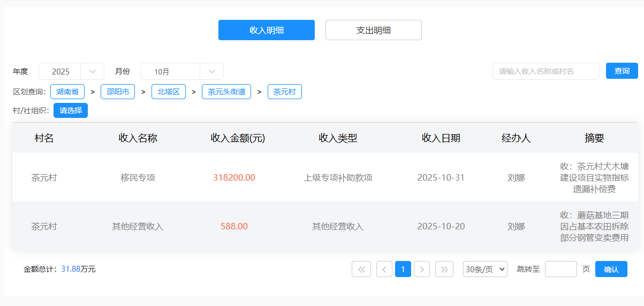Go to first page double-arrow icon

(x=361, y=269)
